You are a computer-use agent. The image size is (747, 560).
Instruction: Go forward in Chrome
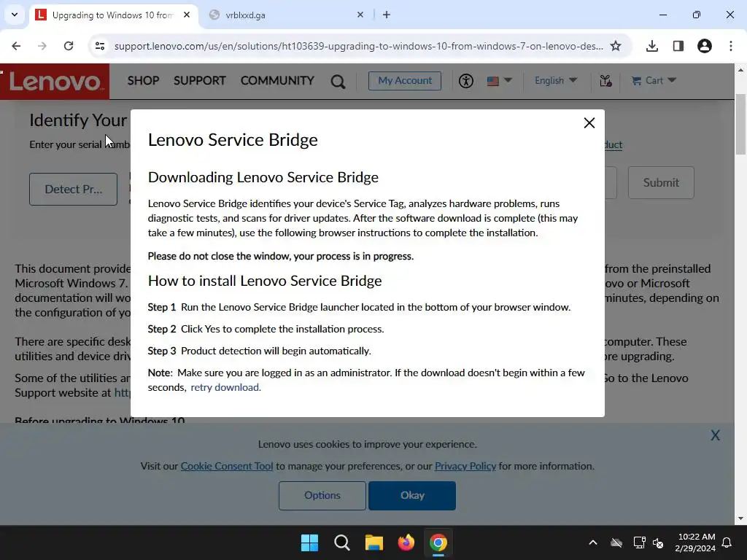click(x=42, y=46)
